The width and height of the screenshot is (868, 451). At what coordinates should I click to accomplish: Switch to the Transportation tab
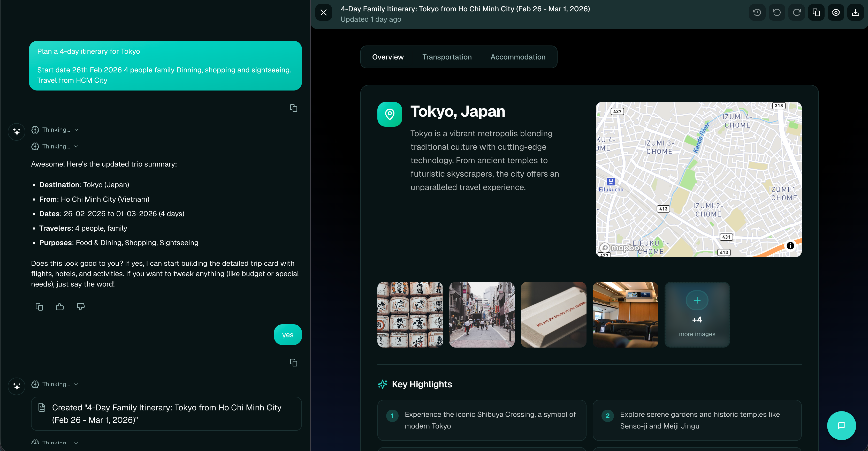[447, 57]
